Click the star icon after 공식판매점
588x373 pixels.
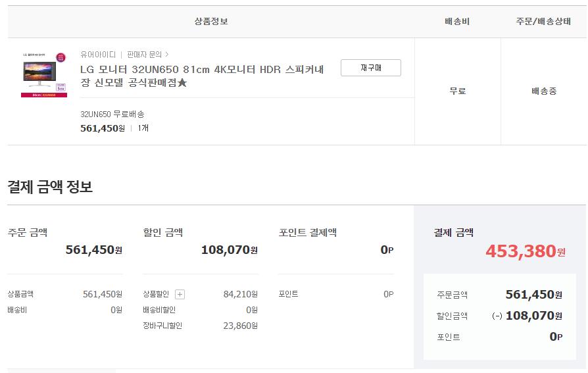tap(182, 82)
